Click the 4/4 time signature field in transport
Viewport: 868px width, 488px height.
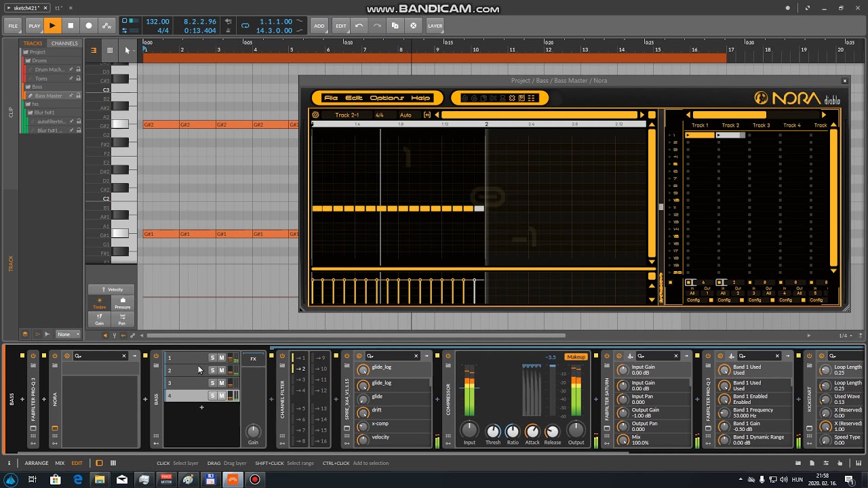pyautogui.click(x=163, y=30)
